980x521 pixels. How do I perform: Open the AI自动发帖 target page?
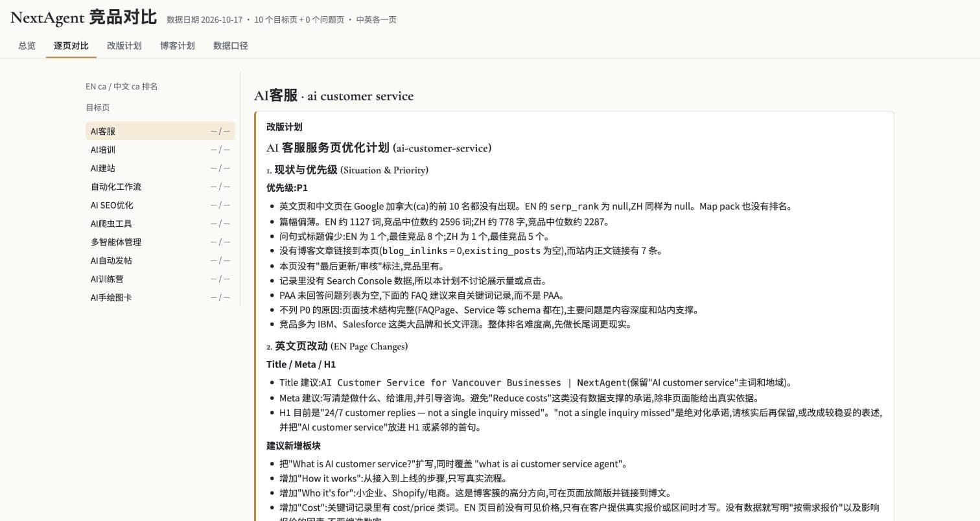click(x=160, y=260)
